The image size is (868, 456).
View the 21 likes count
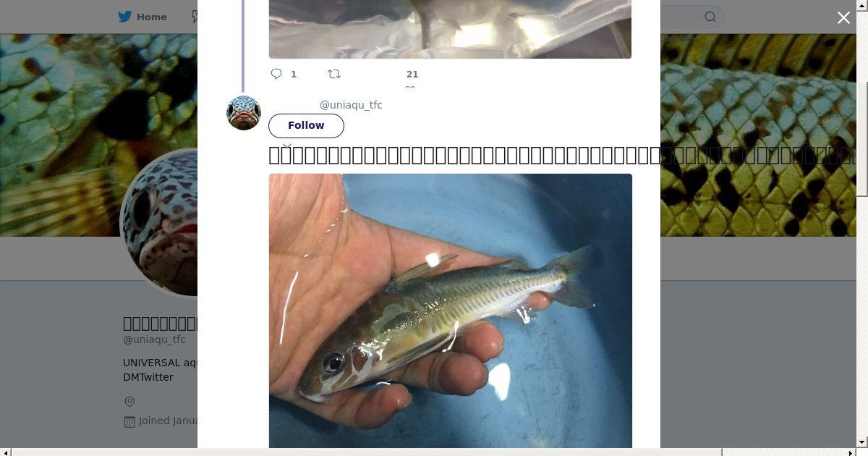click(x=412, y=74)
